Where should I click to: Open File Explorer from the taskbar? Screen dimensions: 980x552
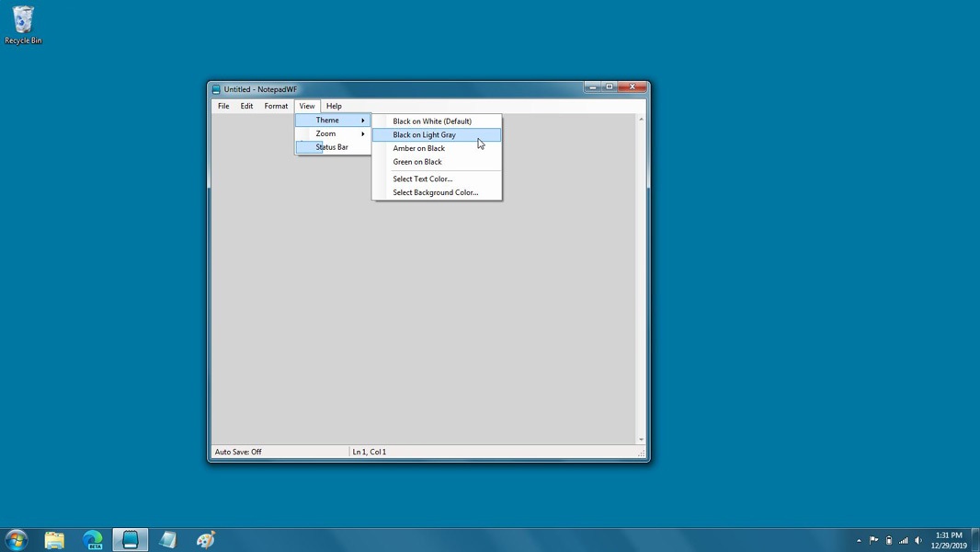(54, 540)
